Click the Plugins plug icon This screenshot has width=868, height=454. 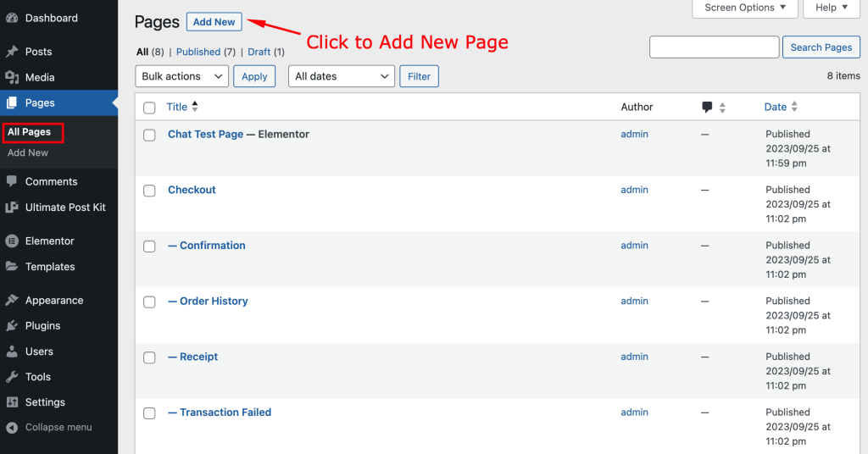(x=12, y=326)
